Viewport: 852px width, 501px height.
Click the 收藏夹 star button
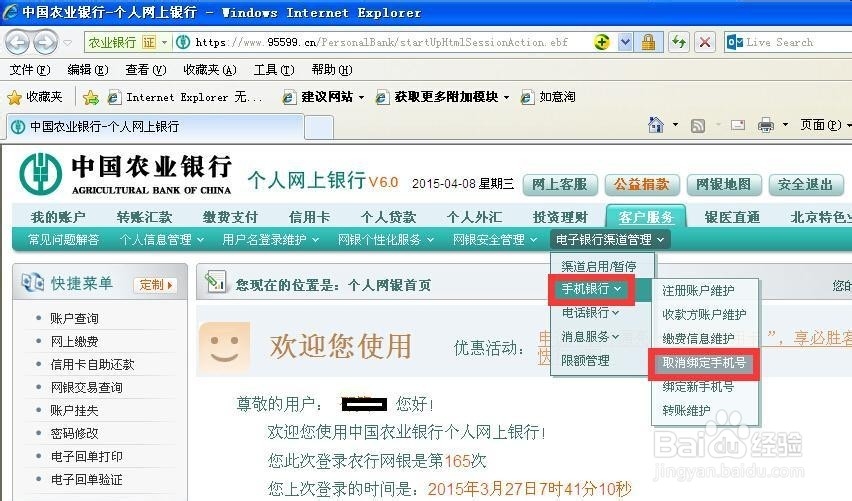[35, 97]
